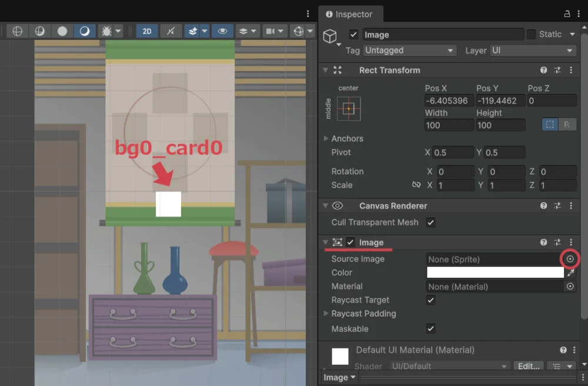Open the Tag dropdown showing Untagged
Image resolution: width=588 pixels, height=386 pixels.
click(409, 51)
